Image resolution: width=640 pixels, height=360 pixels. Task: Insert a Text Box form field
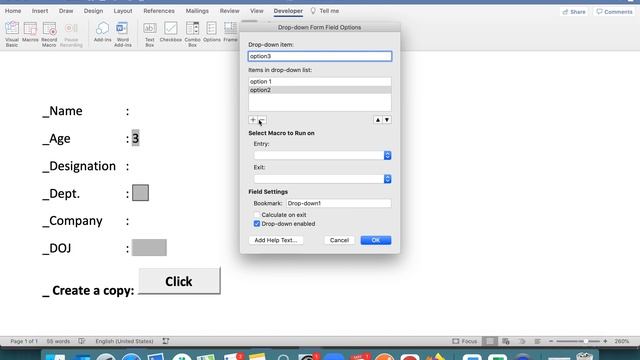(150, 34)
